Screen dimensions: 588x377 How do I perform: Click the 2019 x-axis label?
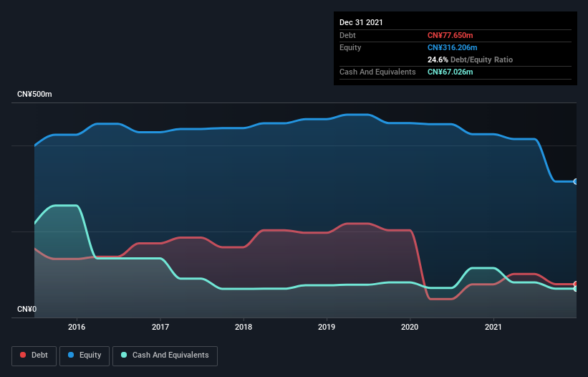tap(327, 327)
